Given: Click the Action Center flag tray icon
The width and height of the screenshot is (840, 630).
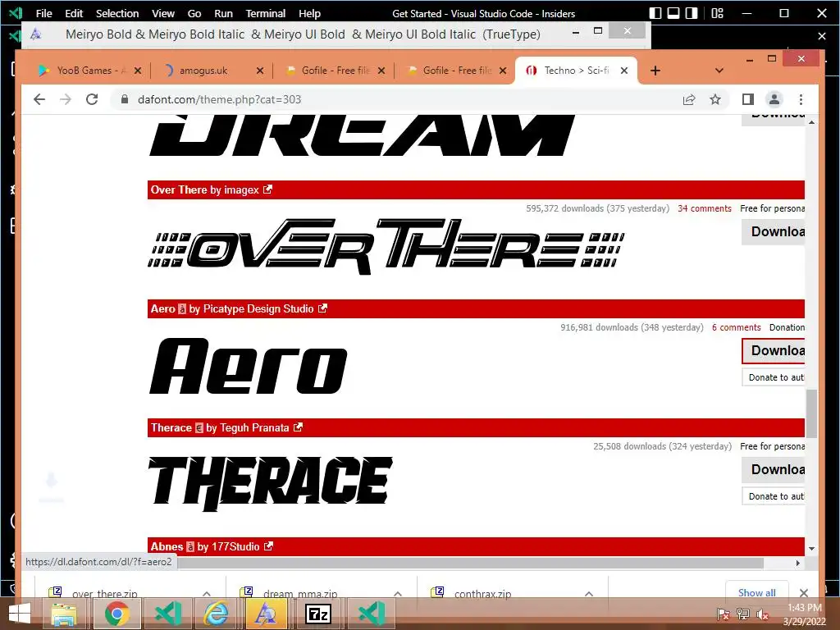Looking at the screenshot, I should click(723, 614).
